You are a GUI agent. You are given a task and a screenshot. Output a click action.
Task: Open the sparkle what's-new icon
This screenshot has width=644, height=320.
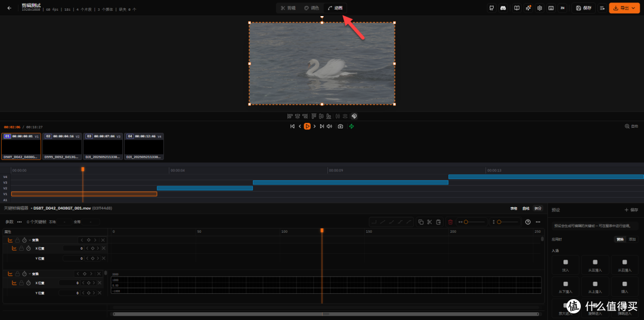click(x=528, y=8)
